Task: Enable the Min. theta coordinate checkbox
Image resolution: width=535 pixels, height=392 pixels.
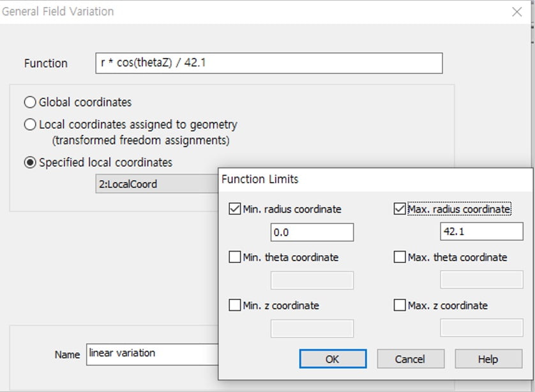Action: click(x=235, y=257)
